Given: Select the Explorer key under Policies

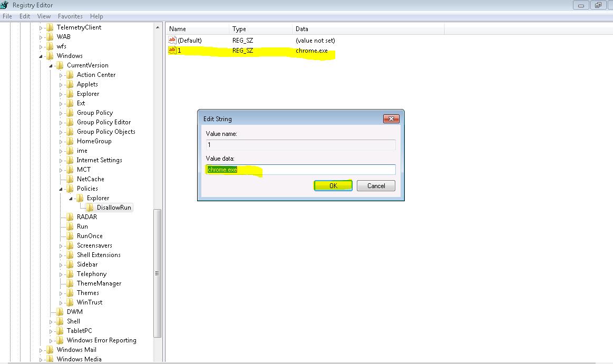Looking at the screenshot, I should tap(98, 198).
